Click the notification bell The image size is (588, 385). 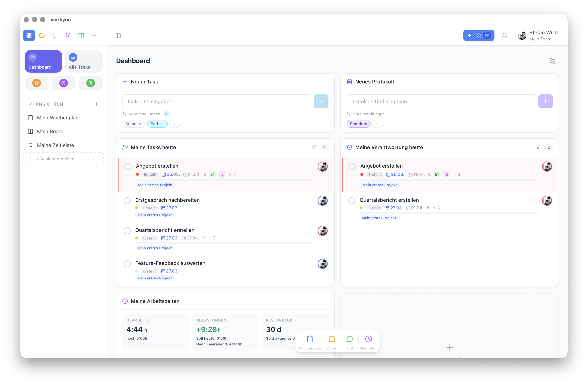tap(504, 35)
